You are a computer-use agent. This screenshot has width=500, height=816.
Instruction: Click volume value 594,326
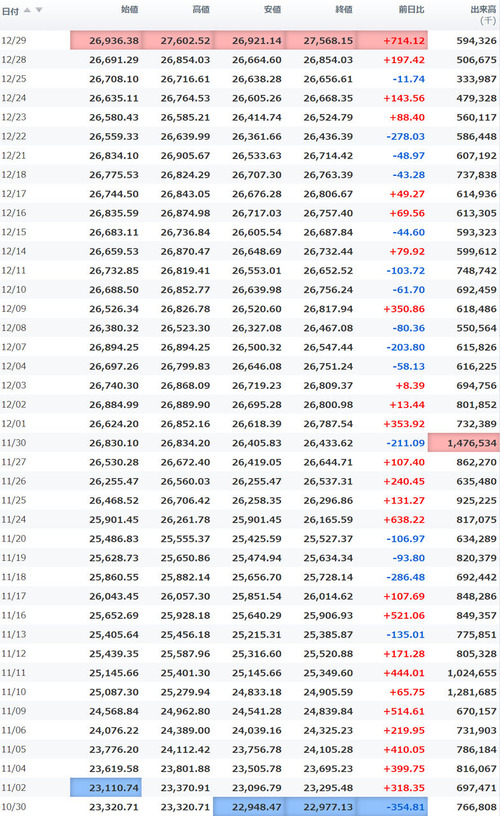(476, 41)
